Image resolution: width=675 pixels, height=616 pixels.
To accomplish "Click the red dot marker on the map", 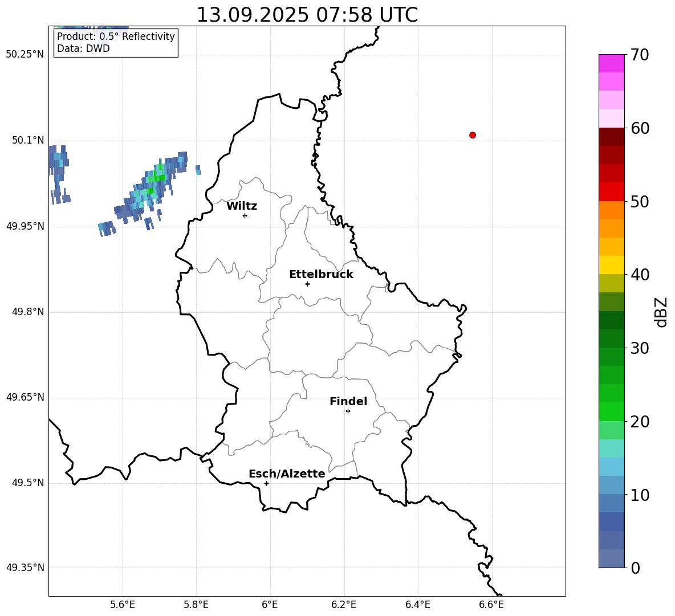I will [x=473, y=135].
